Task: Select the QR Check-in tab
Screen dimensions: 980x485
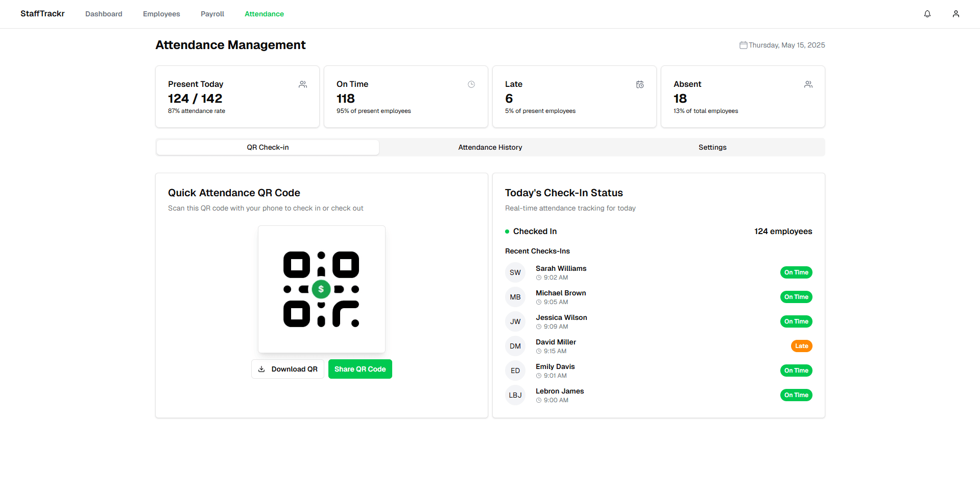Action: click(268, 147)
